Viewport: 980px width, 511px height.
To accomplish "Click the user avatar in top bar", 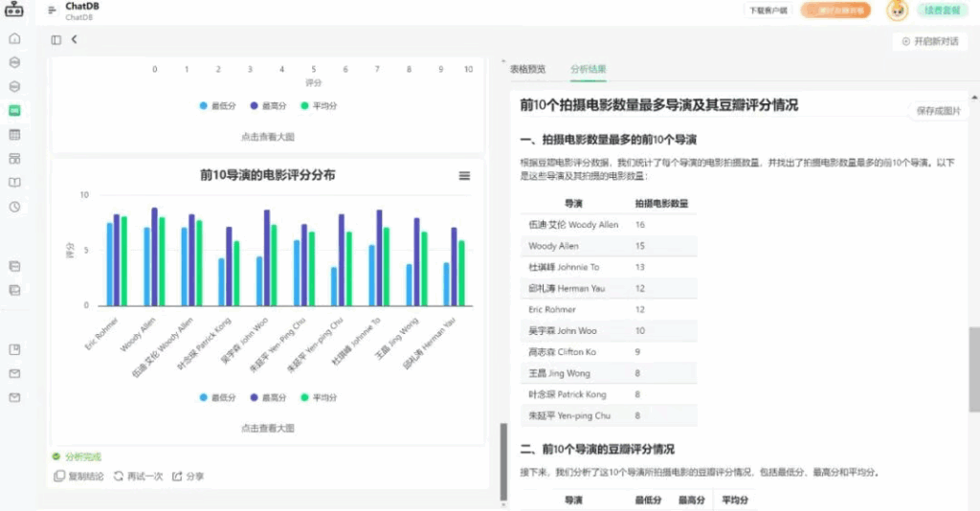I will coord(897,11).
